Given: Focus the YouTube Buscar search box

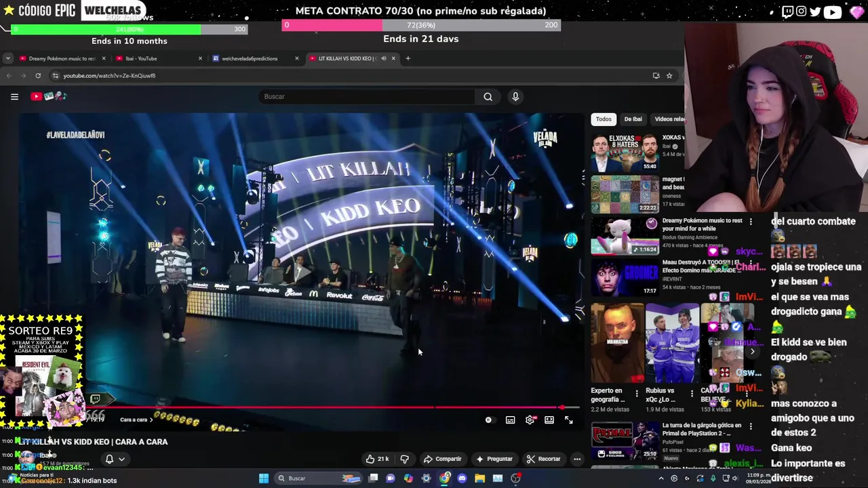Looking at the screenshot, I should tap(368, 97).
